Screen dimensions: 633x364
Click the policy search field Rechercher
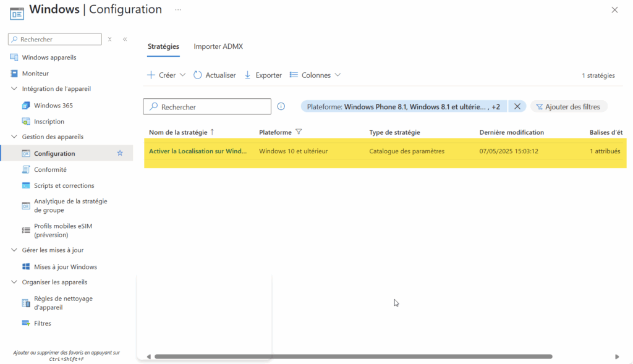207,106
